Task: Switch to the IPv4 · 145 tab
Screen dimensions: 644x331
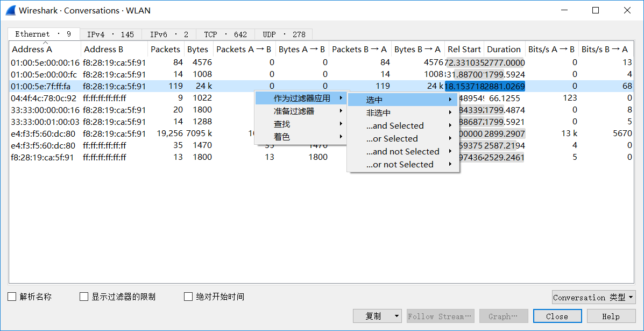Action: point(110,34)
